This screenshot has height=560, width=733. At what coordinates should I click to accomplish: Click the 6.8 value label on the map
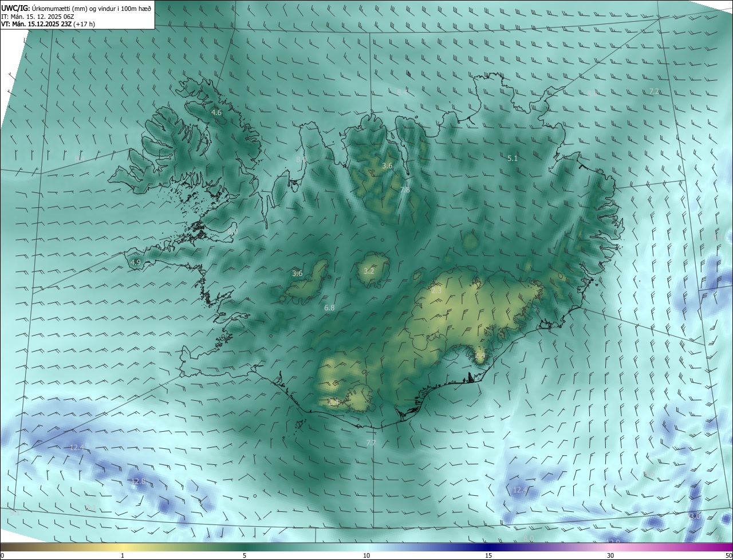329,308
